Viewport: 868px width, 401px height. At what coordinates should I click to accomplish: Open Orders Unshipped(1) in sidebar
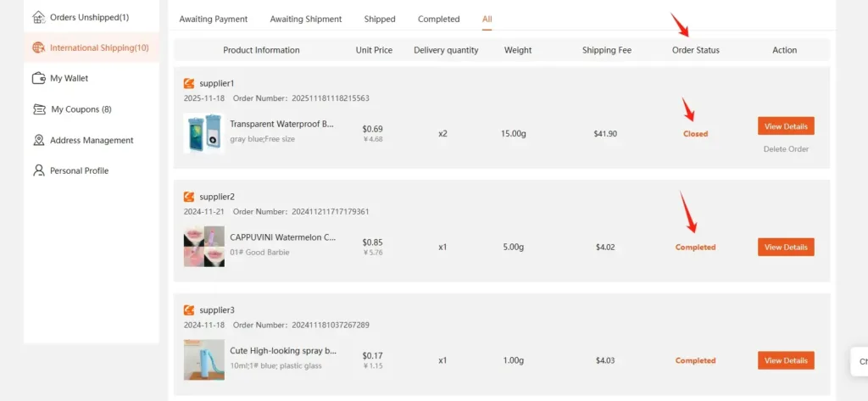point(92,17)
